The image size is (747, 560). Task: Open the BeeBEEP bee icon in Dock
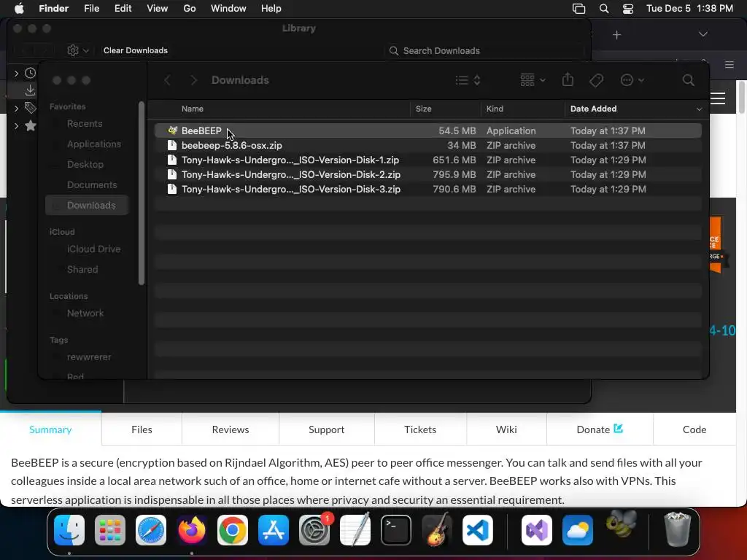pyautogui.click(x=622, y=524)
